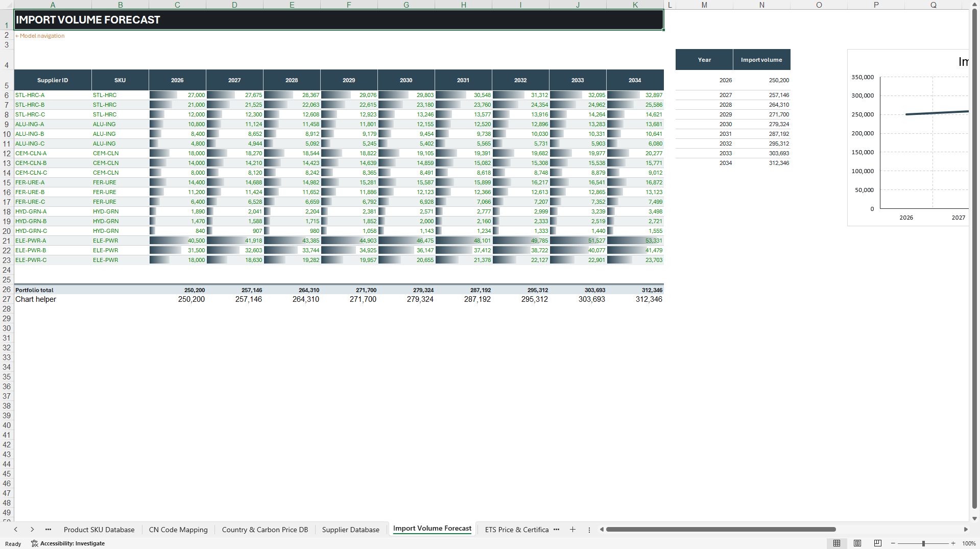980x549 pixels.
Task: Switch to Page Break Preview view
Action: pyautogui.click(x=878, y=543)
